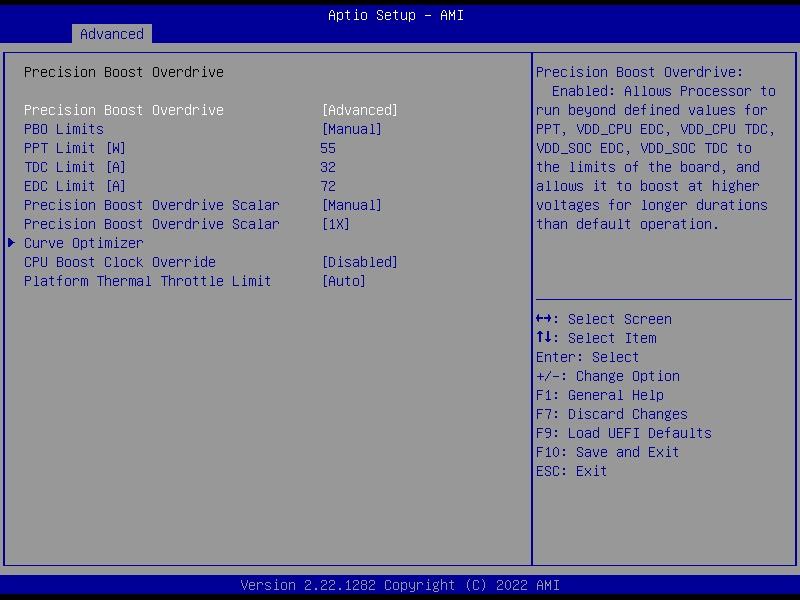Image resolution: width=800 pixels, height=600 pixels.
Task: Open the [Advanced] value for Precision Boost Overdrive
Action: pyautogui.click(x=360, y=110)
